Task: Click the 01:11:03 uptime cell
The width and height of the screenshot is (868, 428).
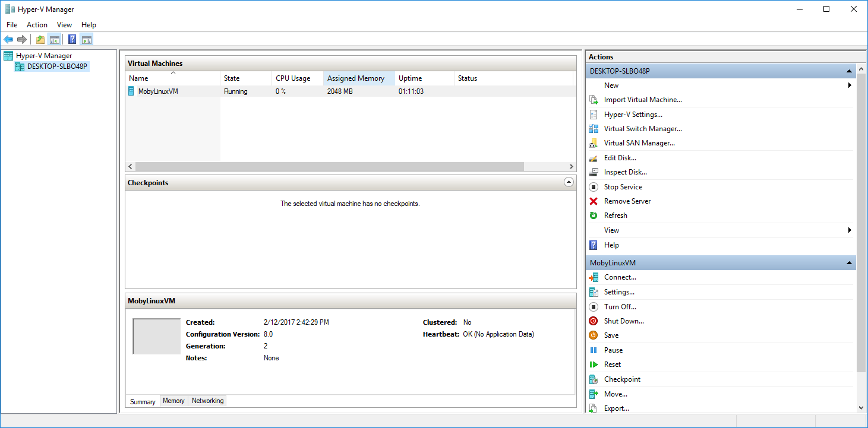Action: (x=411, y=91)
